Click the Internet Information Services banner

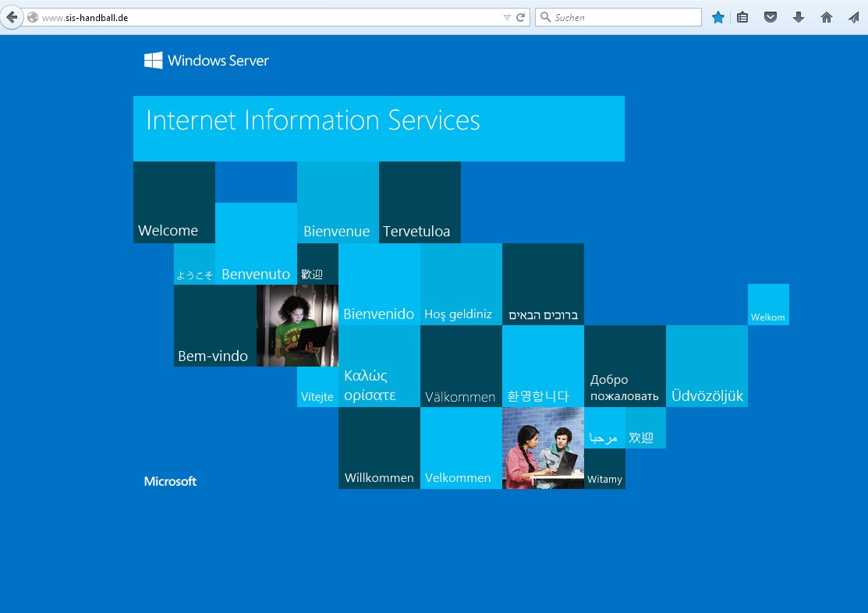(378, 128)
